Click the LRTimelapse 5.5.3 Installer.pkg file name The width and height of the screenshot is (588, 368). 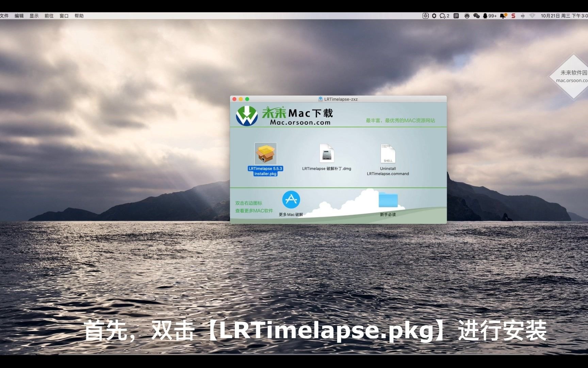(x=265, y=171)
